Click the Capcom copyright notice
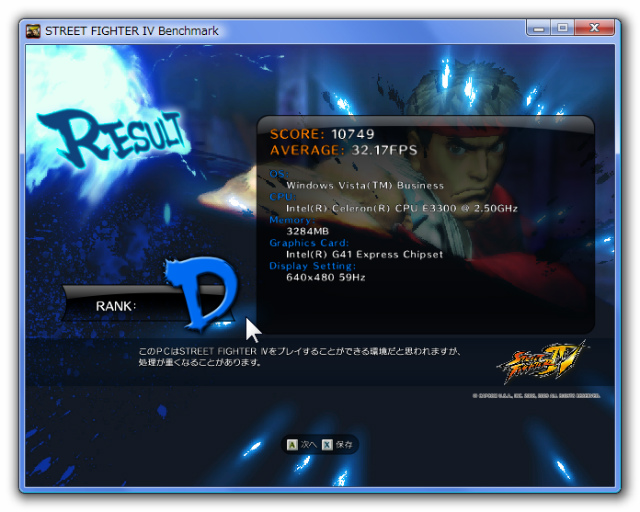This screenshot has width=640, height=512. [536, 395]
